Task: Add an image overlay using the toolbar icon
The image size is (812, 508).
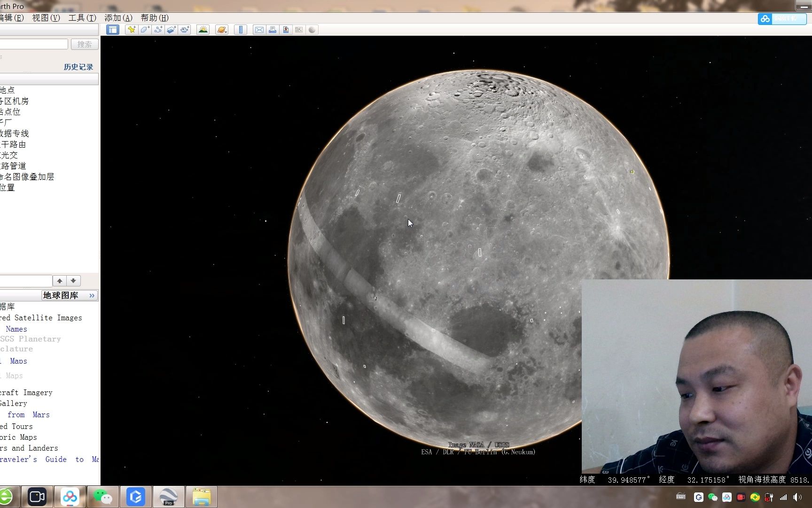Action: [172, 30]
